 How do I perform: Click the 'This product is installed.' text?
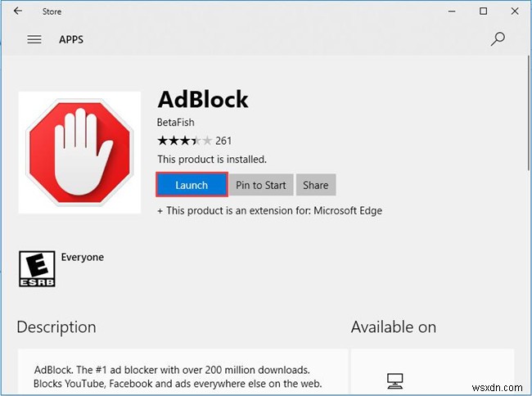(x=212, y=159)
